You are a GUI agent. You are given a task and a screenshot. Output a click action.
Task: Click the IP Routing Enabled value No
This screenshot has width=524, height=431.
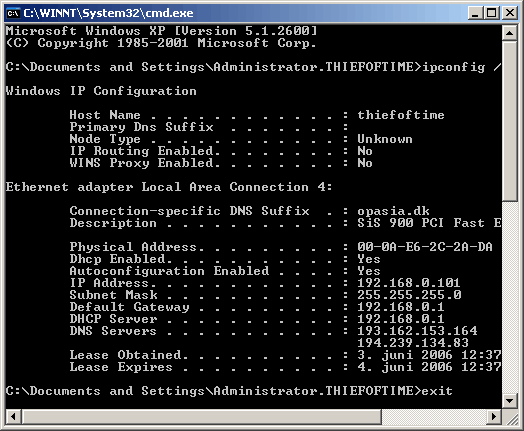365,151
